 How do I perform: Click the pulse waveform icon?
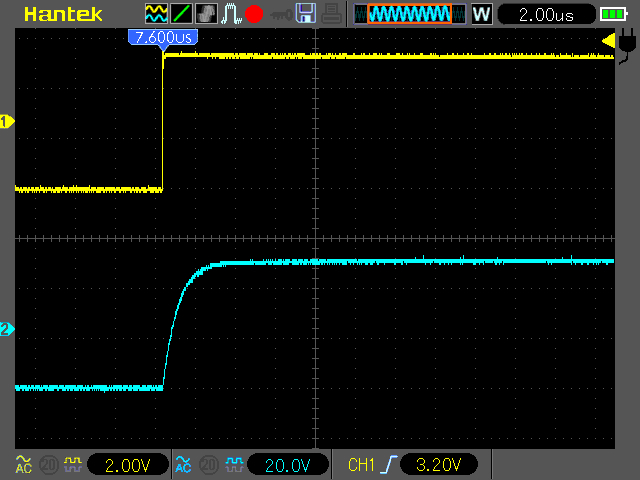(231, 13)
